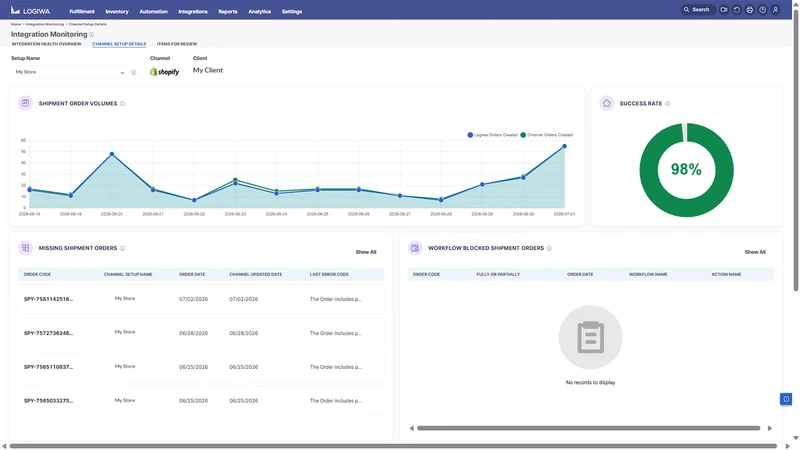Open order SPY-7565033275 row

point(201,401)
